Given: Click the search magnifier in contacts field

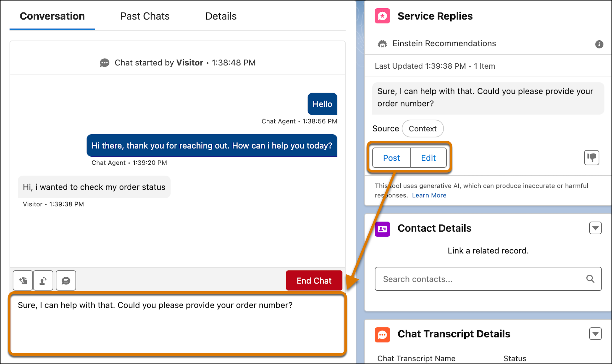Looking at the screenshot, I should point(590,279).
